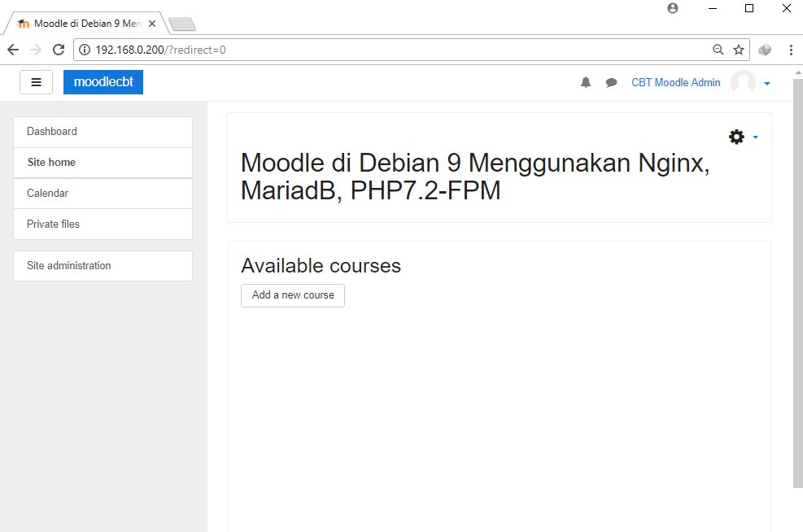
Task: Open the gear settings menu
Action: pos(736,137)
